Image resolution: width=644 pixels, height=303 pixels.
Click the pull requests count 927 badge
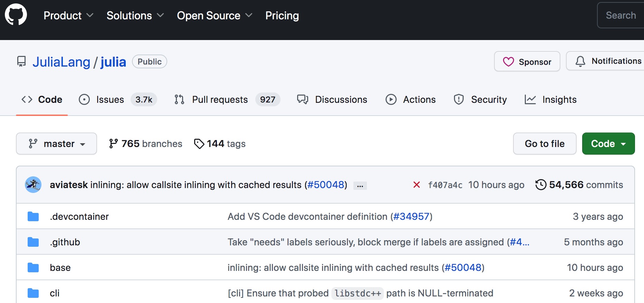tap(268, 99)
